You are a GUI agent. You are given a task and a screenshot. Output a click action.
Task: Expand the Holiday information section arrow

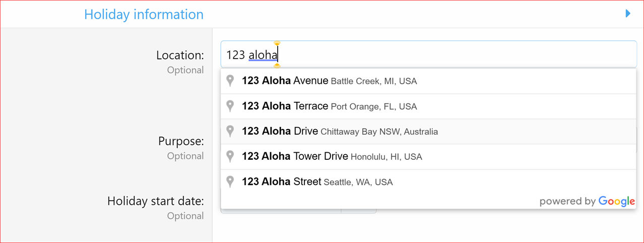(x=628, y=14)
